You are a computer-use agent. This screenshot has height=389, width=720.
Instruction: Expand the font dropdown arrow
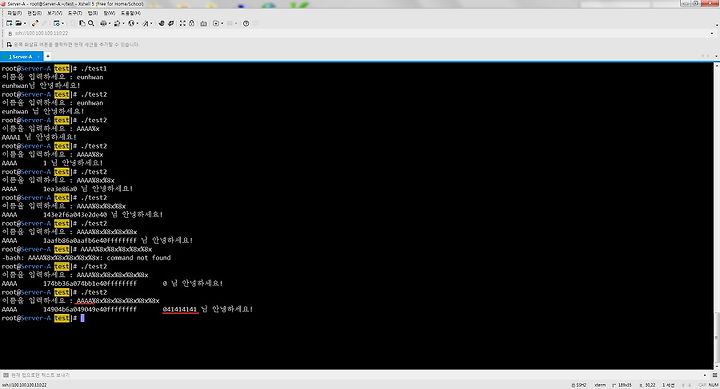(x=152, y=23)
